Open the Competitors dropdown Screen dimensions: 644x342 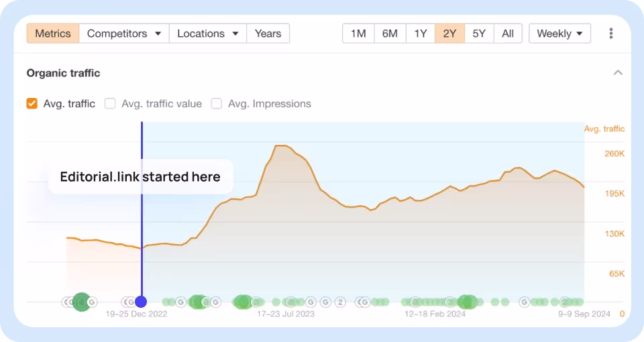coord(124,34)
